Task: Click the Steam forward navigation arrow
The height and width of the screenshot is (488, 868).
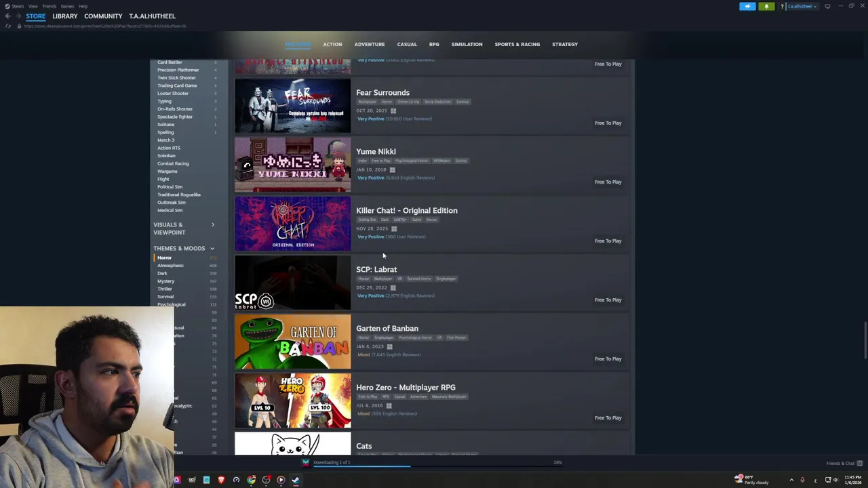Action: tap(18, 16)
